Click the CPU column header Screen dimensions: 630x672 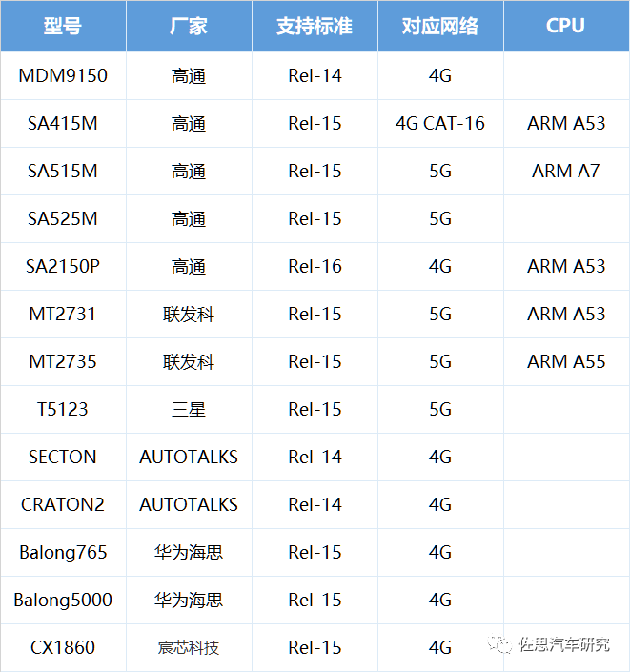566,26
